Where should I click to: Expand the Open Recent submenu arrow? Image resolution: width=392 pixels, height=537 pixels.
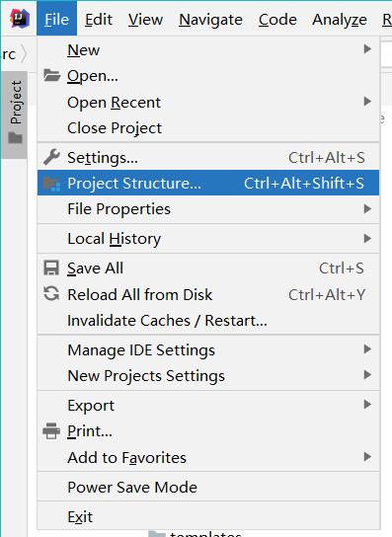367,102
